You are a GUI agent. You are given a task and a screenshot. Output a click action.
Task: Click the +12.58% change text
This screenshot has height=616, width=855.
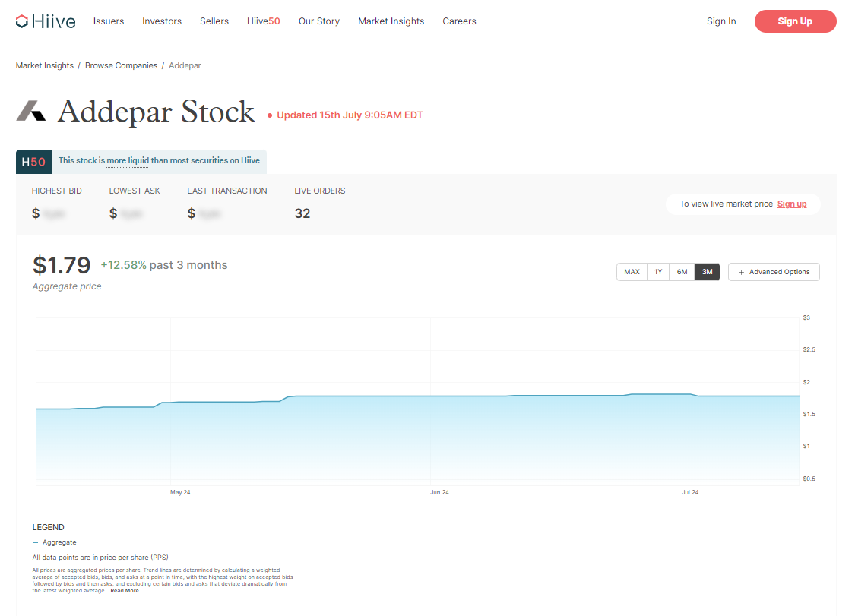click(x=124, y=265)
